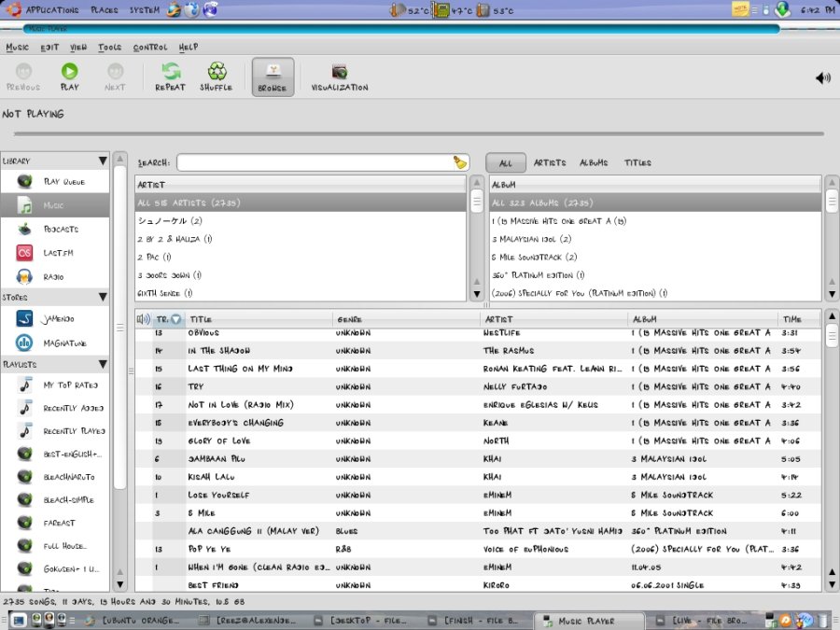Screen dimensions: 840x630
Task: Open the Best-English playlist
Action: pyautogui.click(x=55, y=455)
